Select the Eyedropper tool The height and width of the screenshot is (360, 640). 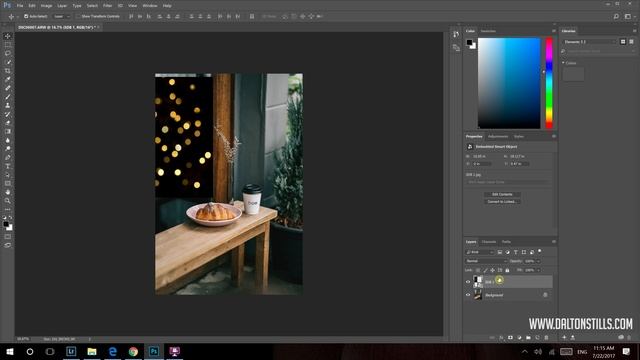[x=7, y=79]
